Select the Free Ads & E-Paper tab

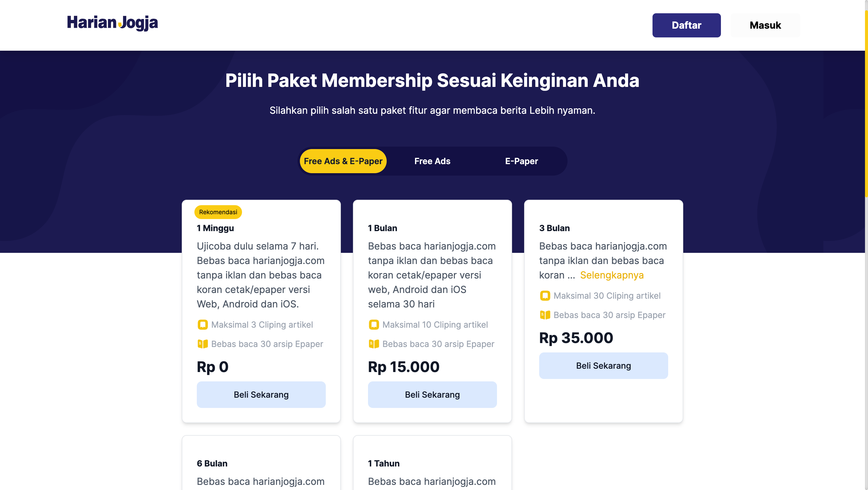pyautogui.click(x=343, y=161)
